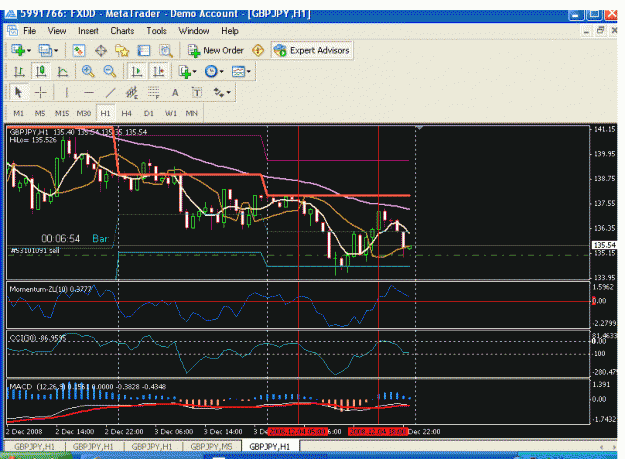The image size is (625, 459).
Task: Open the Help menu
Action: coord(230,31)
